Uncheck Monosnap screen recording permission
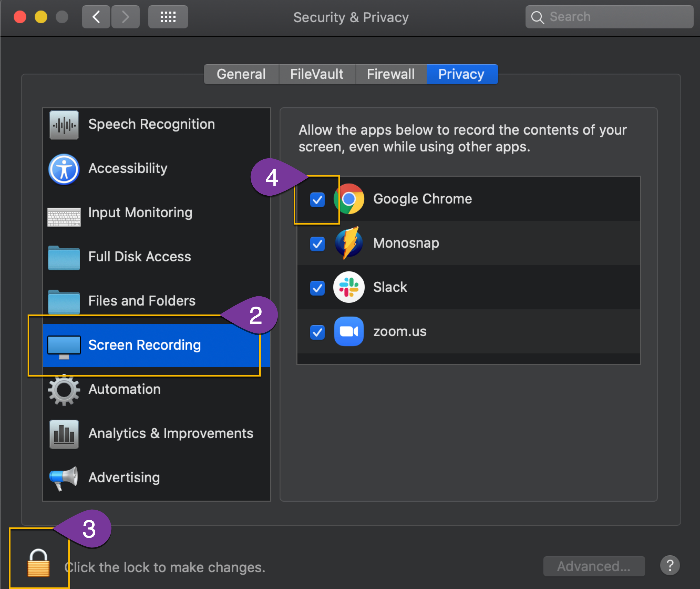 (x=317, y=244)
